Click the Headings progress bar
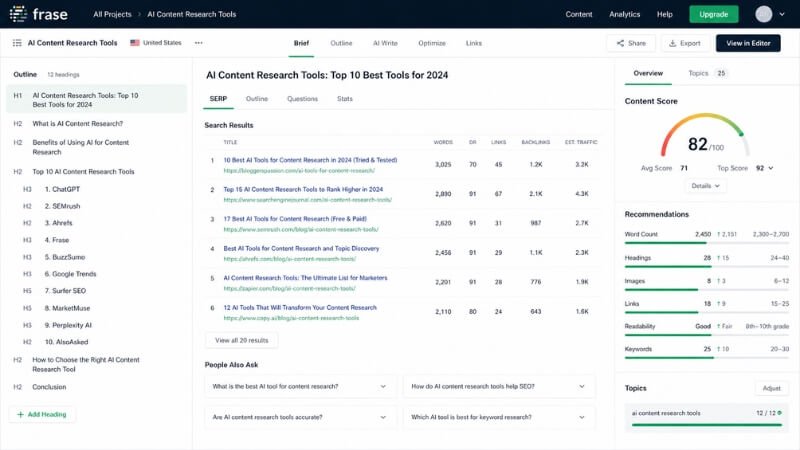This screenshot has height=450, width=800. (707, 266)
